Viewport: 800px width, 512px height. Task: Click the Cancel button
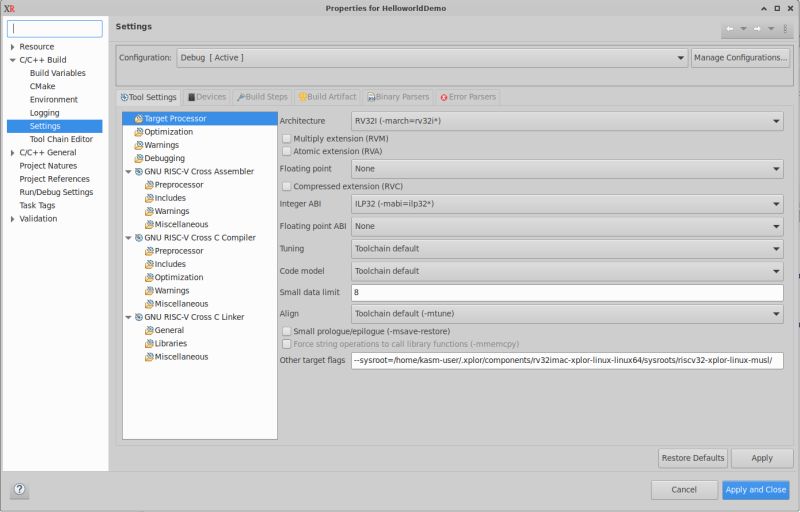[684, 490]
